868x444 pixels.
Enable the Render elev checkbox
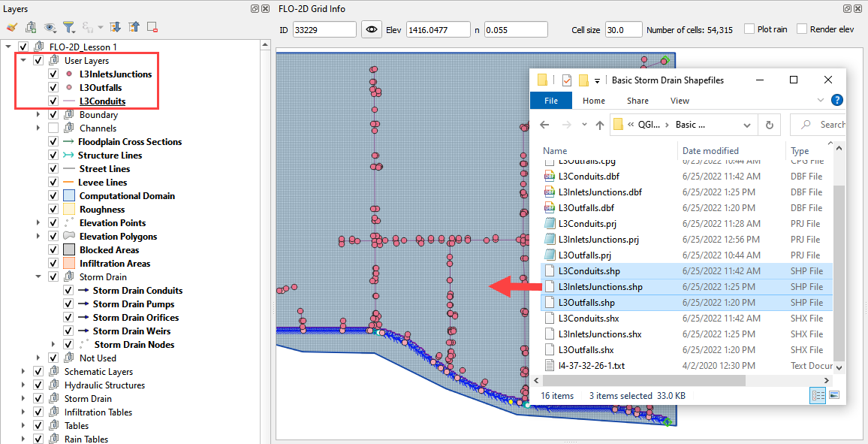(802, 29)
